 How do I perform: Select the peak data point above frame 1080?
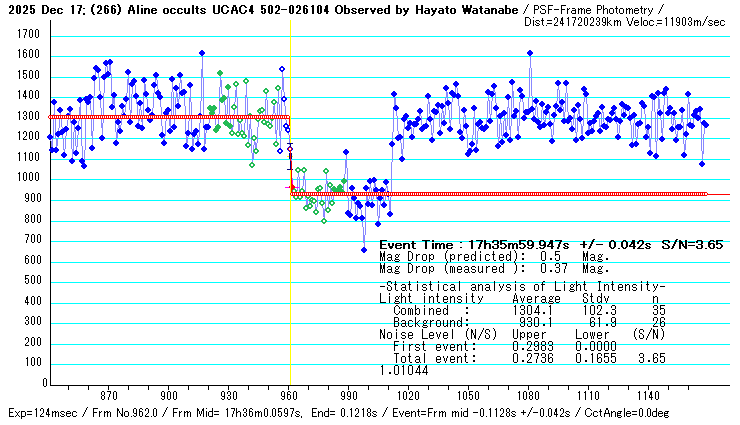pyautogui.click(x=530, y=53)
